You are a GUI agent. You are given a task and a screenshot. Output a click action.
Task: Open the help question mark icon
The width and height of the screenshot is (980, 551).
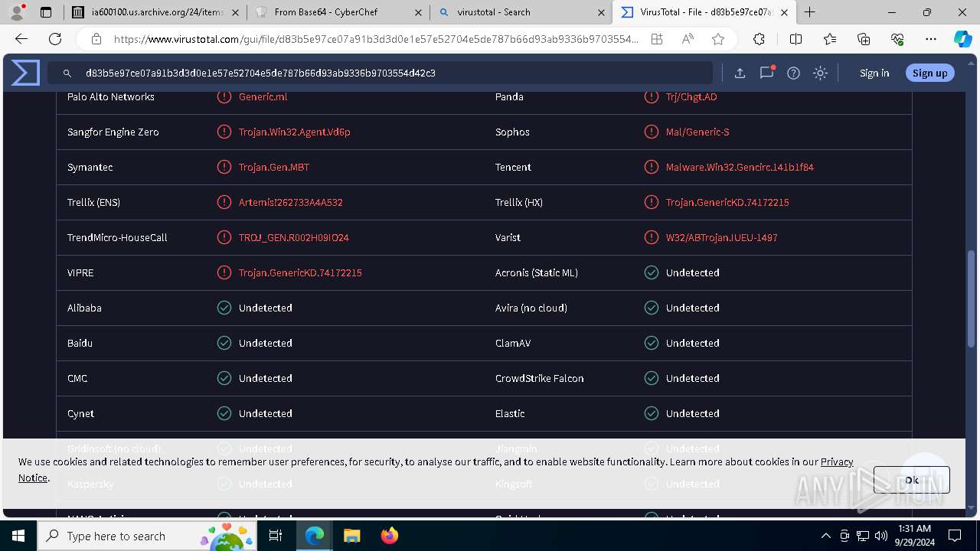[x=793, y=73]
